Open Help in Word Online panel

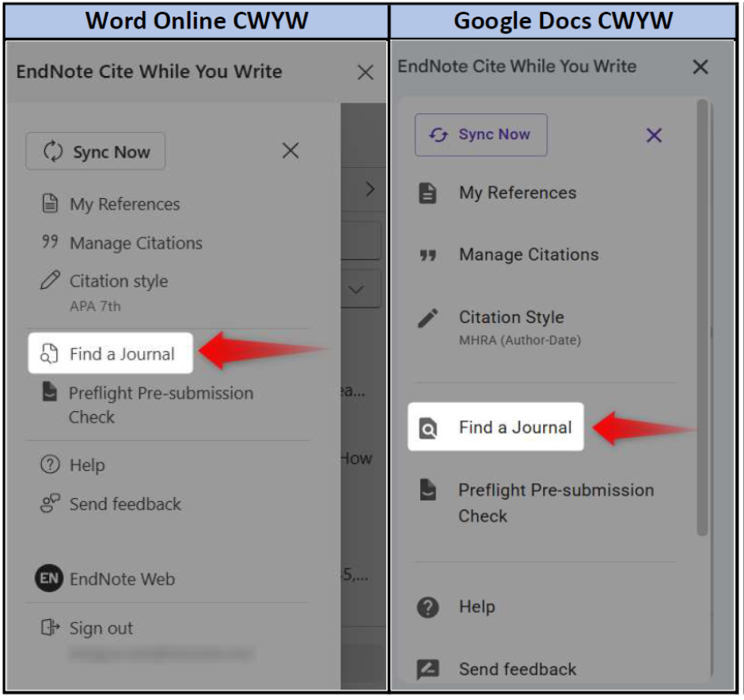[87, 465]
